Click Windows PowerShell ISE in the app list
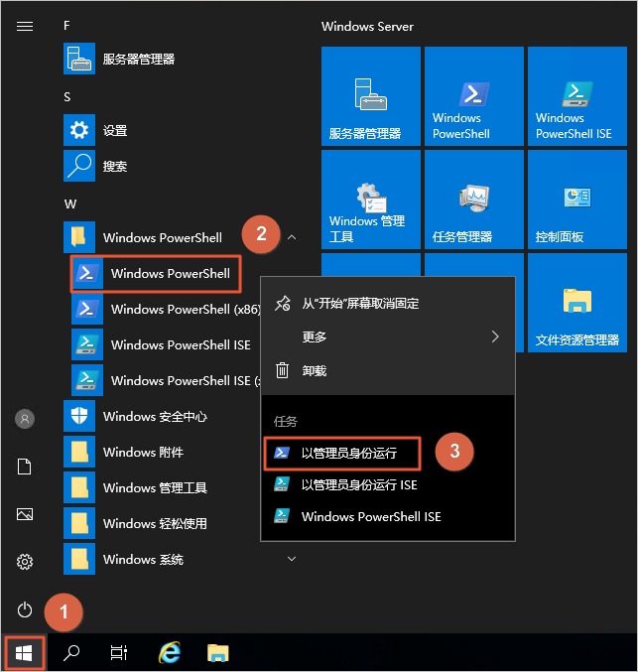This screenshot has height=672, width=638. pos(180,344)
